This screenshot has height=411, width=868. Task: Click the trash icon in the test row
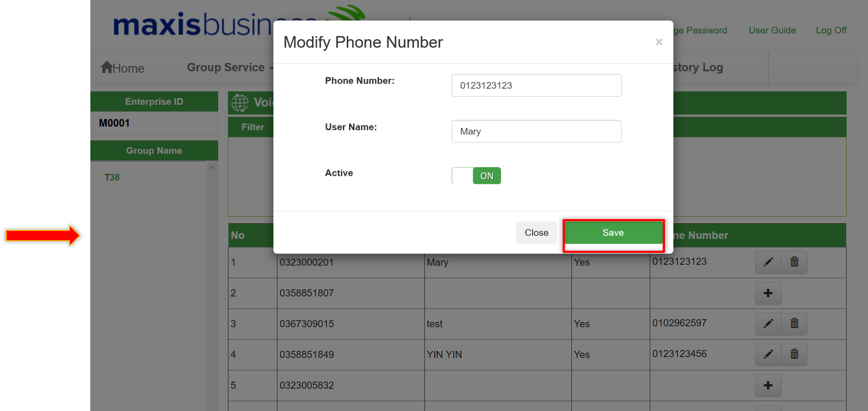point(794,323)
